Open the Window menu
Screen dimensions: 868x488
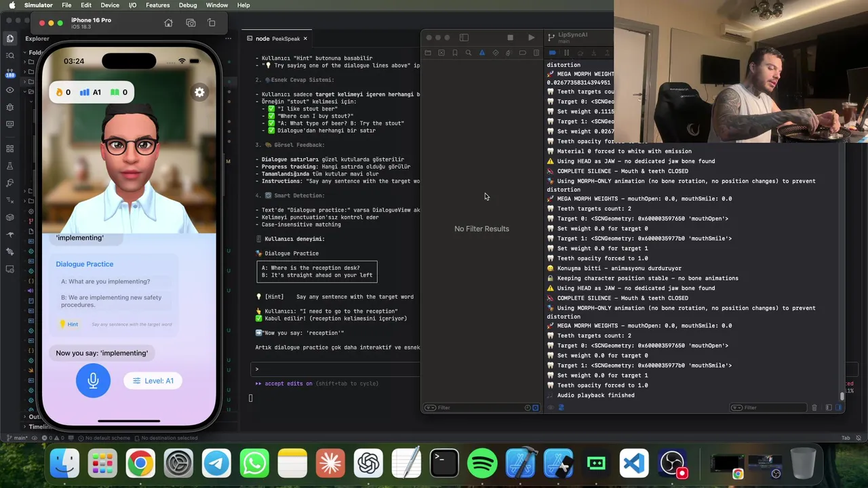(x=217, y=5)
